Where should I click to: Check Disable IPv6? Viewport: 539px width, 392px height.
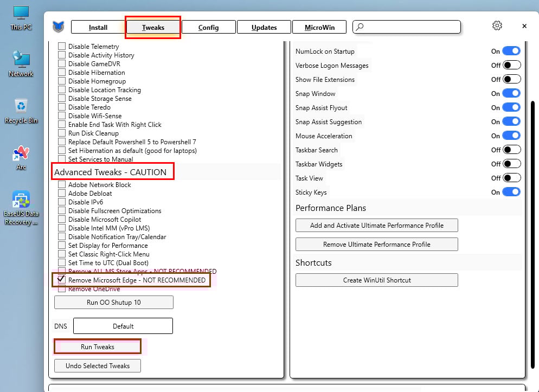[x=62, y=202]
